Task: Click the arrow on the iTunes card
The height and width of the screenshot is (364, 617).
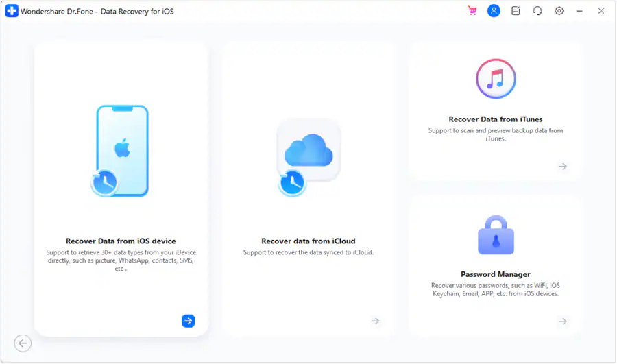Action: pos(563,167)
